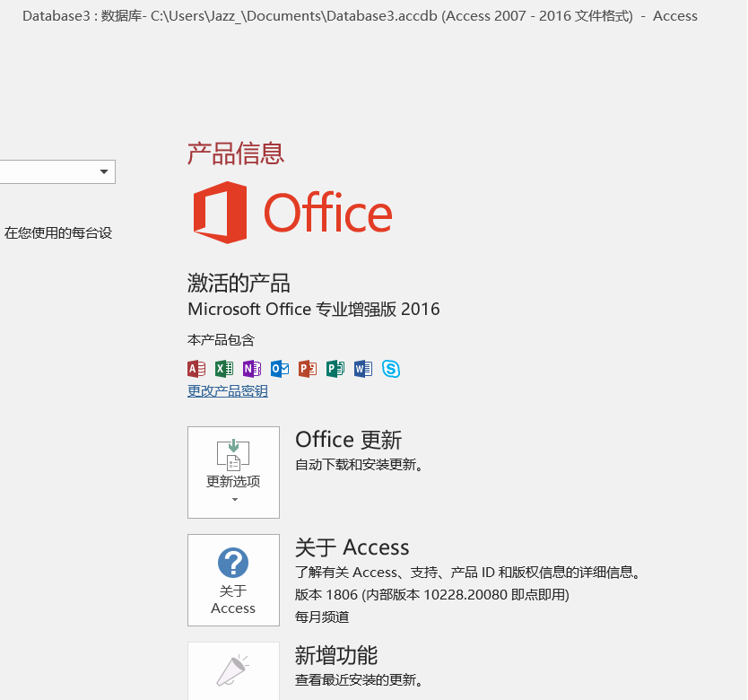
Task: Click the version 1806 build number text
Action: pyautogui.click(x=431, y=594)
